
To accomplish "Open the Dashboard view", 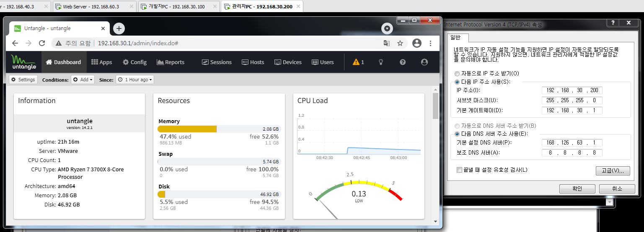I will pos(64,62).
